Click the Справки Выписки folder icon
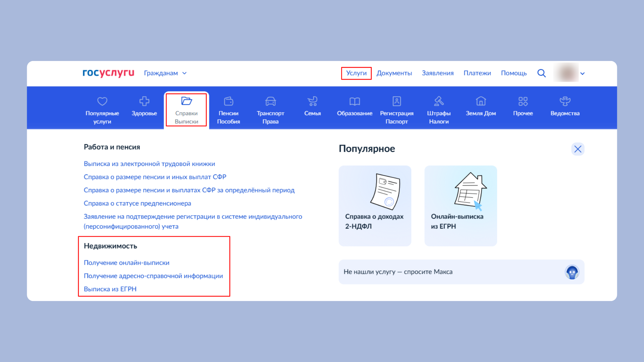This screenshot has height=362, width=644. point(186,101)
